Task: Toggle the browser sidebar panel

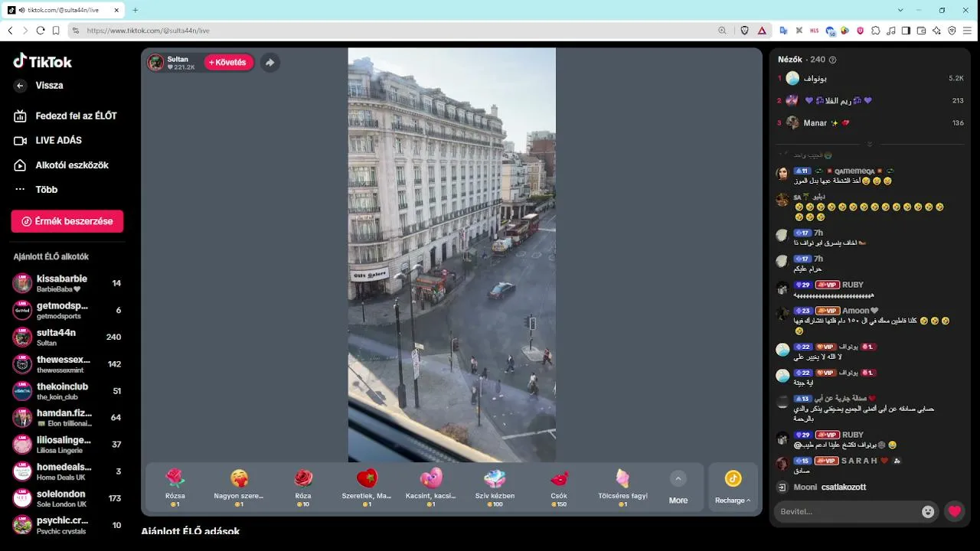Action: (906, 31)
